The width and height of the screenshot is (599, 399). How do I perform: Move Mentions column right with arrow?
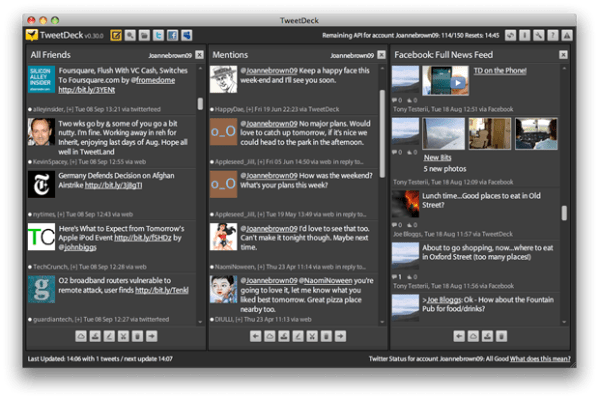(x=340, y=336)
